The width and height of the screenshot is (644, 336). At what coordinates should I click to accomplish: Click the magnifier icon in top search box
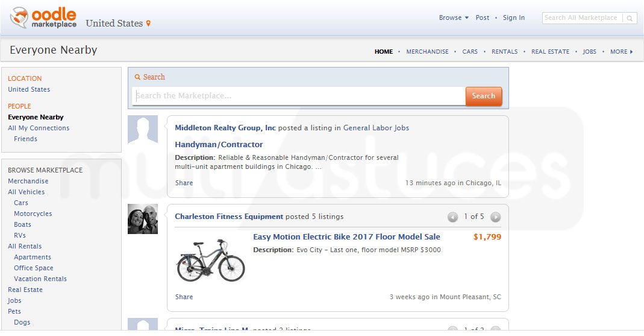[x=630, y=18]
